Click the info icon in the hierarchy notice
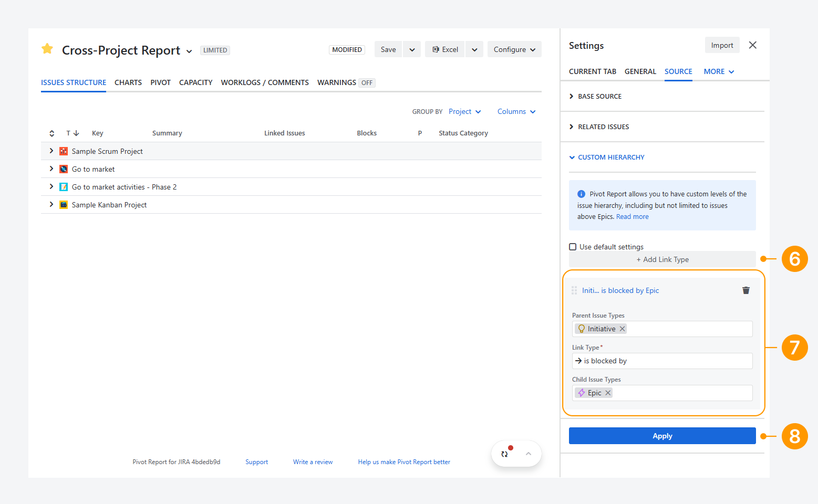Image resolution: width=818 pixels, height=504 pixels. [x=582, y=194]
